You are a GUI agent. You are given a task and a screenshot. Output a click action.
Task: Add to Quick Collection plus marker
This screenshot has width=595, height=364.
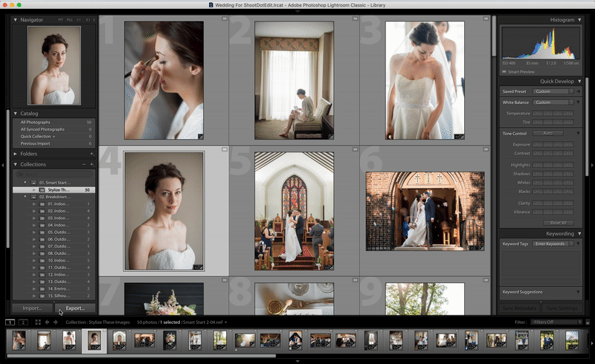point(54,136)
